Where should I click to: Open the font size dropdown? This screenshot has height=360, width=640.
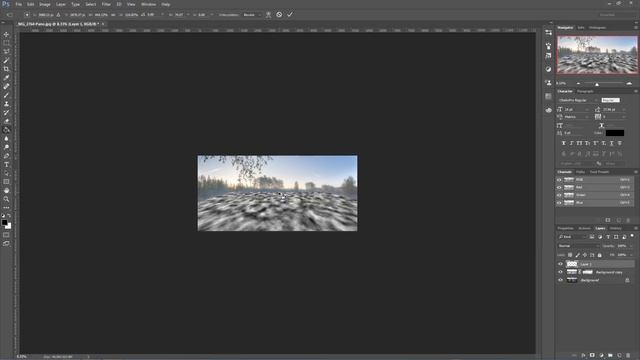tap(587, 109)
